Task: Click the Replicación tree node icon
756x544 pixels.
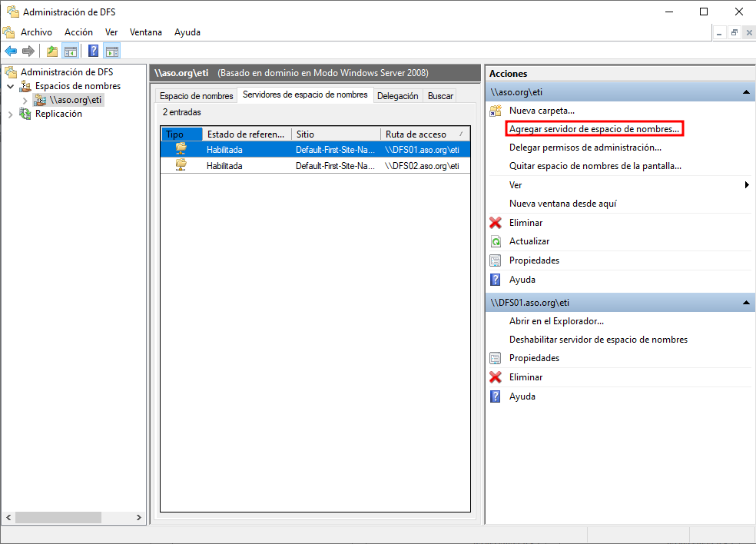Action: (x=25, y=114)
